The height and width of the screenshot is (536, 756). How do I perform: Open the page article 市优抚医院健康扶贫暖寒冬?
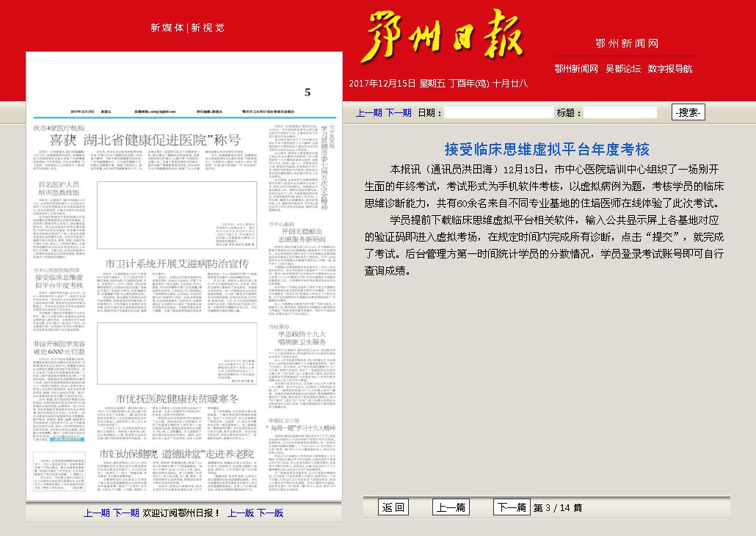[x=177, y=399]
